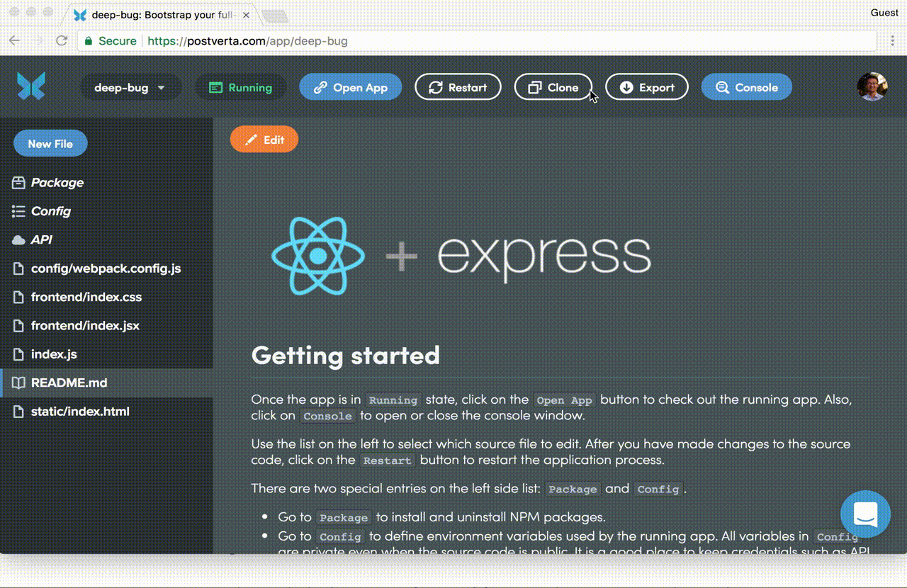Image resolution: width=907 pixels, height=588 pixels.
Task: Click the index.js file icon
Action: point(18,354)
